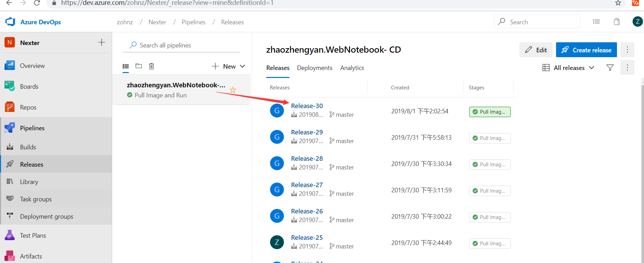Click the browser address bar URL
The height and width of the screenshot is (263, 644).
coord(167,3)
